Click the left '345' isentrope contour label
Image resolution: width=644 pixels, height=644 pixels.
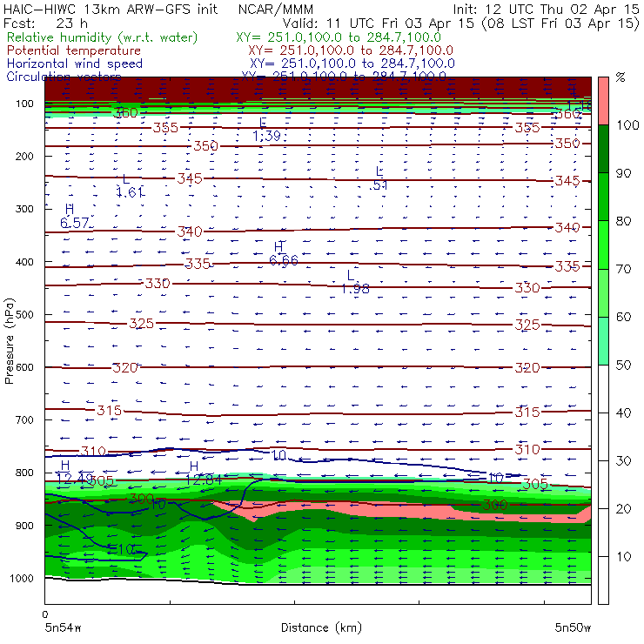190,178
